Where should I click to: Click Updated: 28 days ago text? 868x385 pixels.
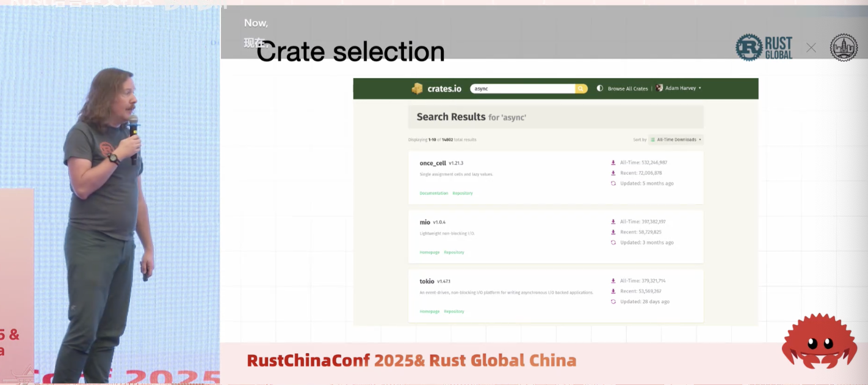tap(645, 302)
